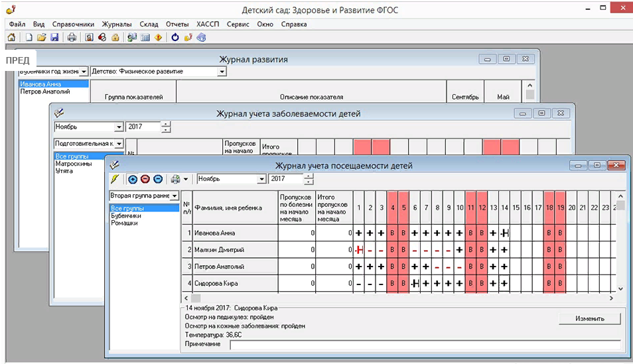Click the blue refresh arrow icon

[175, 37]
